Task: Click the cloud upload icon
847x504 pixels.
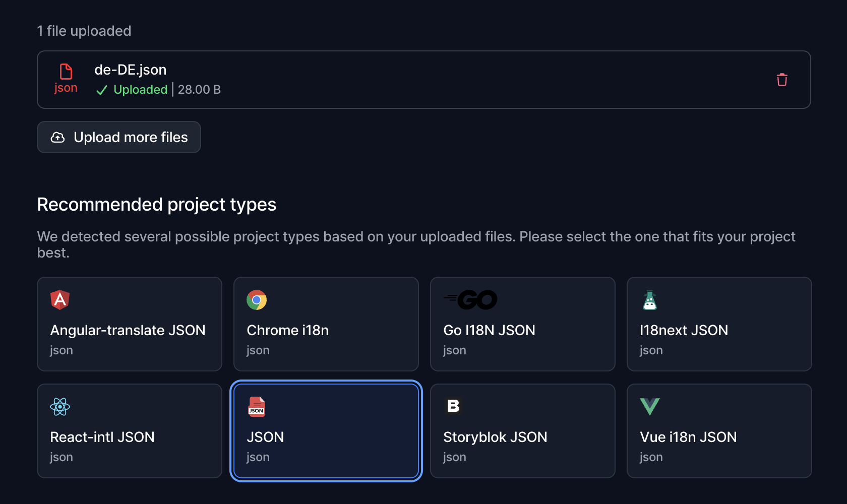Action: (x=58, y=137)
